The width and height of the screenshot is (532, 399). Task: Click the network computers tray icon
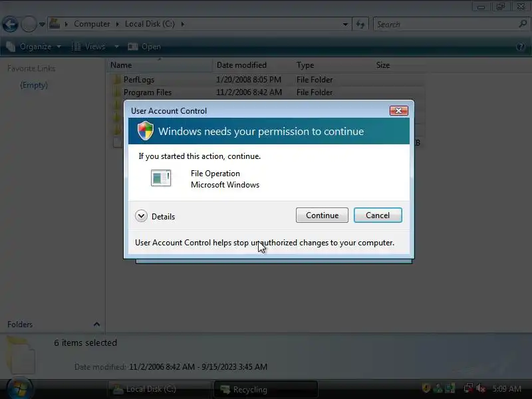[x=468, y=388]
